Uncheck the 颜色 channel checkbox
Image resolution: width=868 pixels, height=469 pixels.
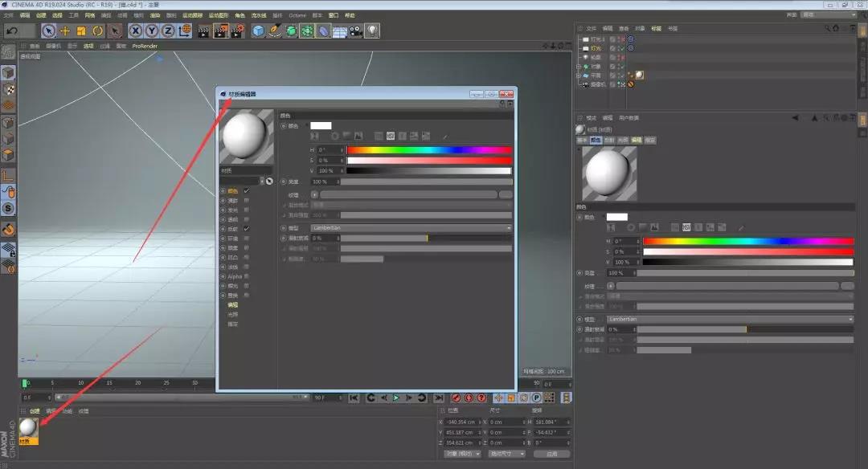(247, 191)
